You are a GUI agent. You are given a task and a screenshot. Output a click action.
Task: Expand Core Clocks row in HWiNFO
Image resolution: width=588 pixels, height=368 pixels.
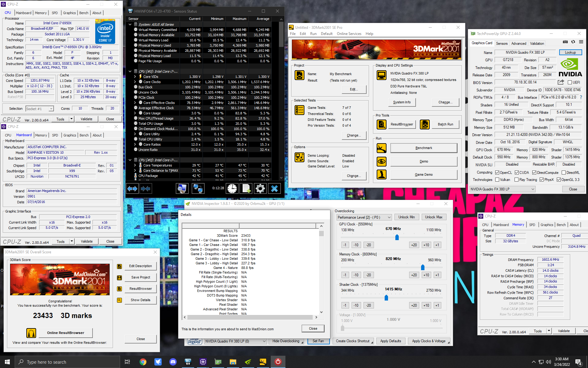[135, 82]
